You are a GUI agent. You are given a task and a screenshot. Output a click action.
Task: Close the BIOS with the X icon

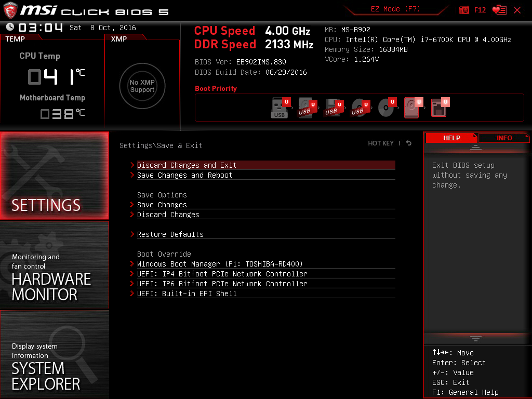coord(517,10)
